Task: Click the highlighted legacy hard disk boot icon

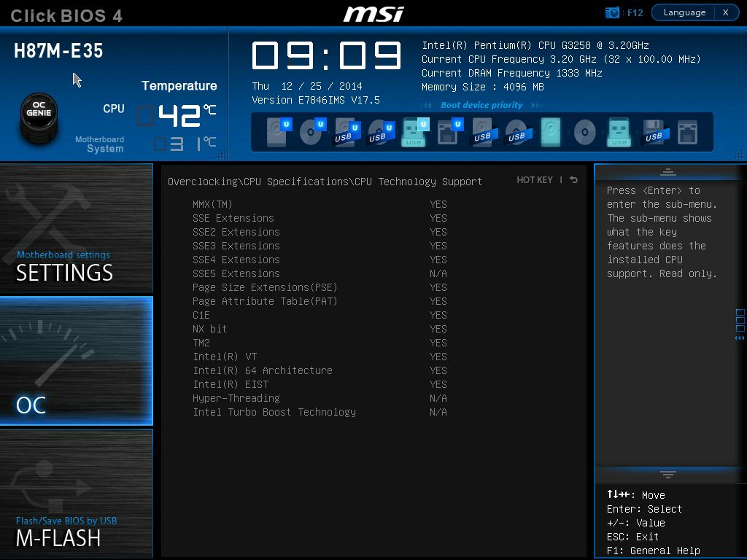Action: tap(551, 133)
